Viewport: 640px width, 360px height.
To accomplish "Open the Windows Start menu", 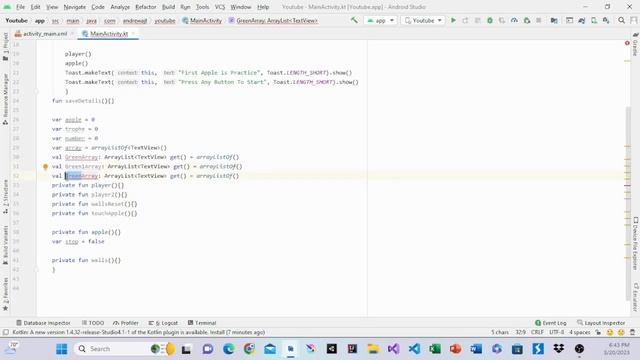I will 62,349.
